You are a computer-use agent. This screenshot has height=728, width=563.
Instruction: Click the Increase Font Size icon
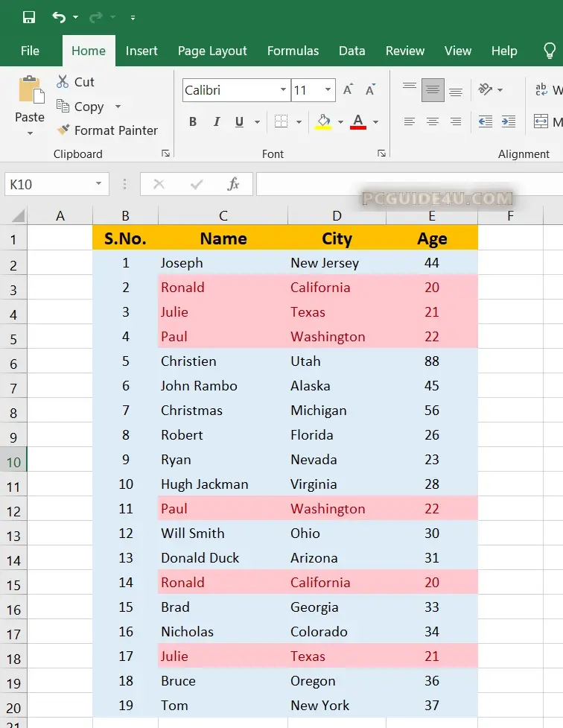(348, 90)
